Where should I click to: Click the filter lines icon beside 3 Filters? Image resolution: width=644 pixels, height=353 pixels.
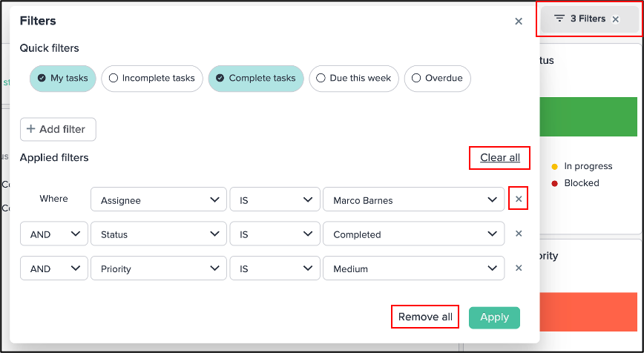point(559,19)
